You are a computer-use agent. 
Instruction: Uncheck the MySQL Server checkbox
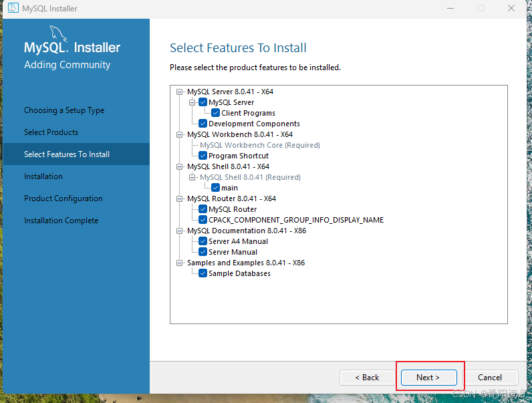point(203,102)
